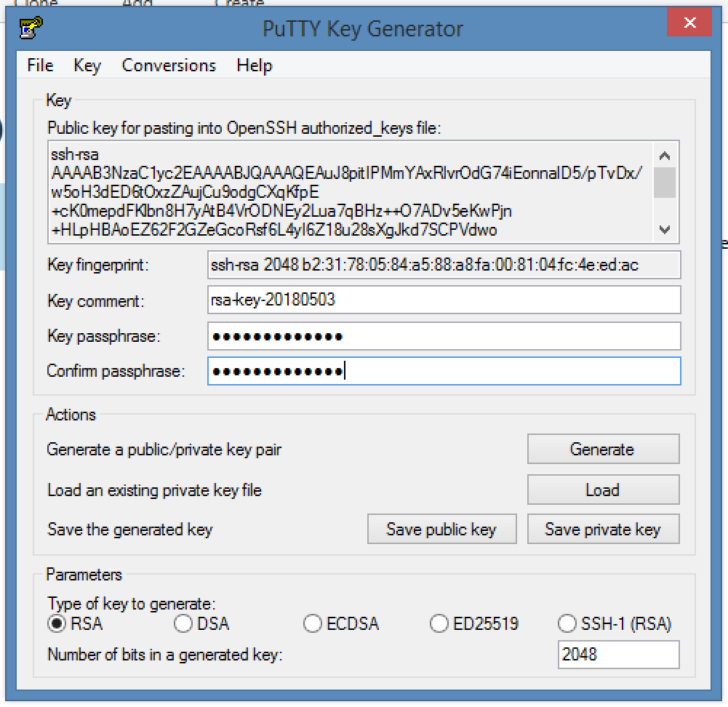
Task: Click the public key scroll up arrow
Action: coord(665,156)
